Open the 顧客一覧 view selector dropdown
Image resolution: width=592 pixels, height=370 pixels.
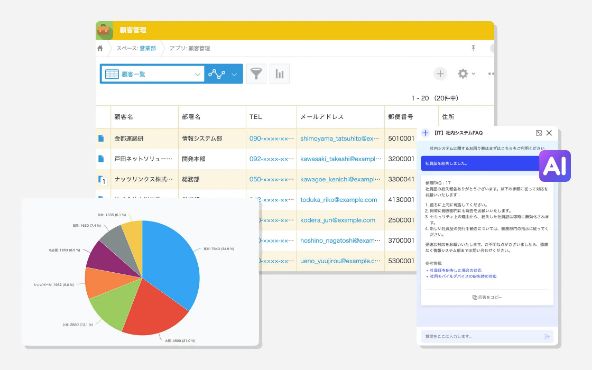pos(153,74)
